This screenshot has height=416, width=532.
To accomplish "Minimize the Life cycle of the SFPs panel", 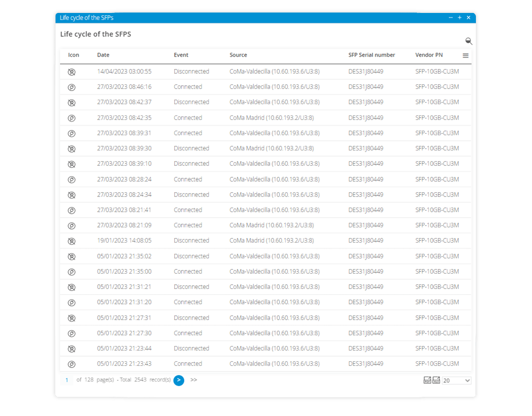I will coord(451,18).
